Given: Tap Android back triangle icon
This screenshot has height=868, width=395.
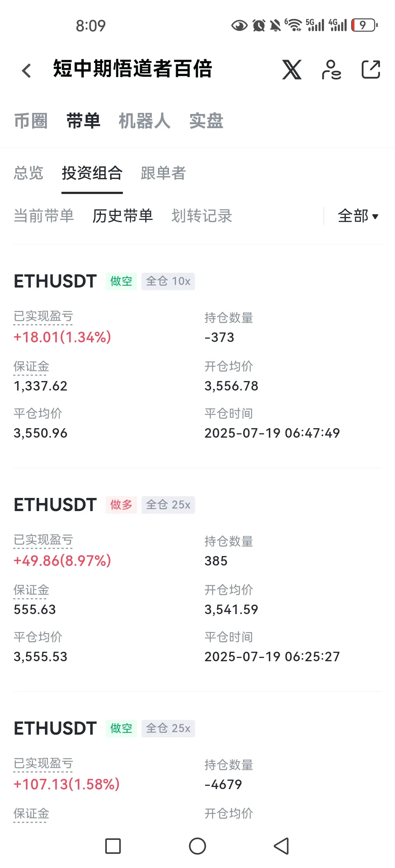Looking at the screenshot, I should coord(282,846).
